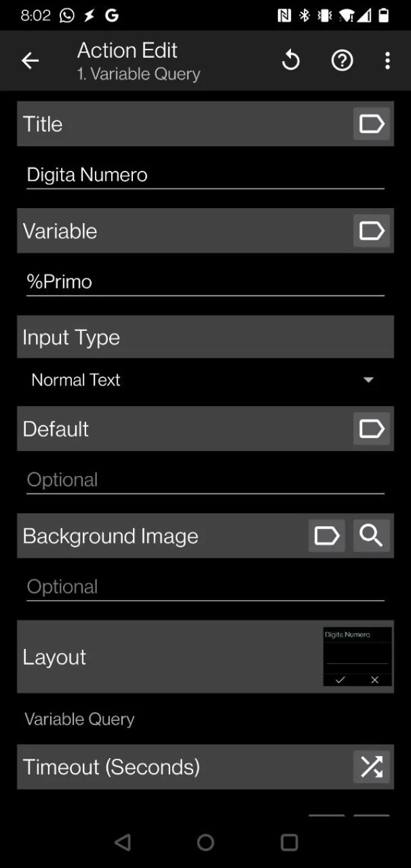The height and width of the screenshot is (868, 411).
Task: Tap the Default optional text field
Action: 205,480
